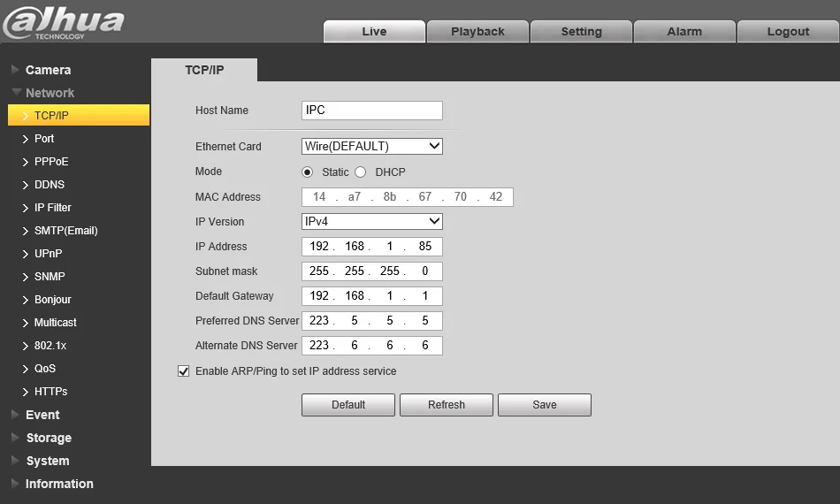
Task: Open the IP Version dropdown
Action: point(371,221)
